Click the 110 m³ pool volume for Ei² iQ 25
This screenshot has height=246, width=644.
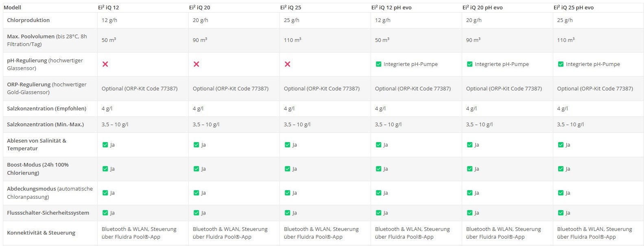pos(292,40)
